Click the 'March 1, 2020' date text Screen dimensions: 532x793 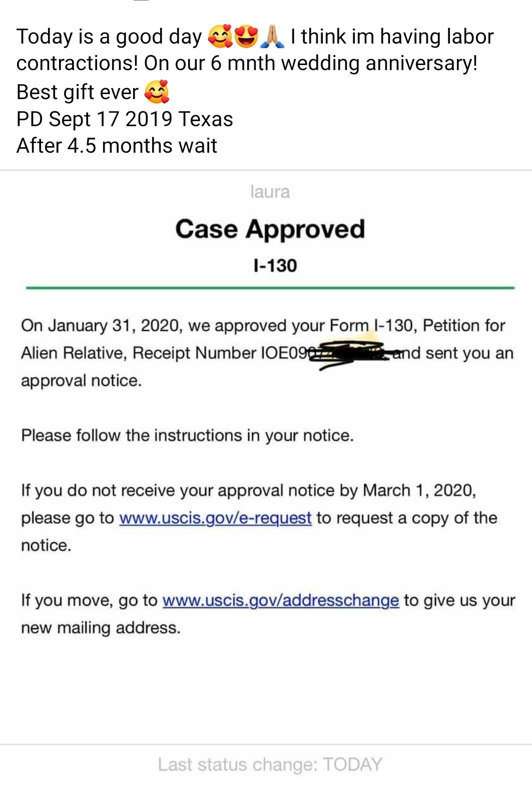tap(419, 490)
